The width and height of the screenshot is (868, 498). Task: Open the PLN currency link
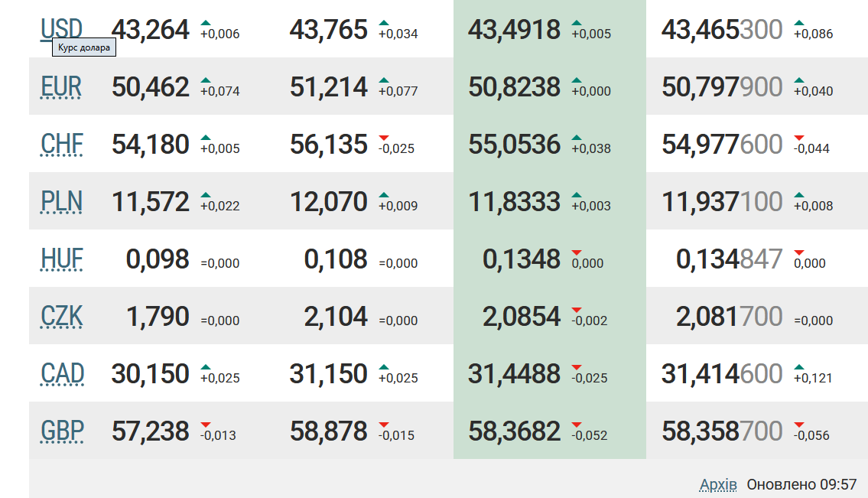pyautogui.click(x=62, y=201)
